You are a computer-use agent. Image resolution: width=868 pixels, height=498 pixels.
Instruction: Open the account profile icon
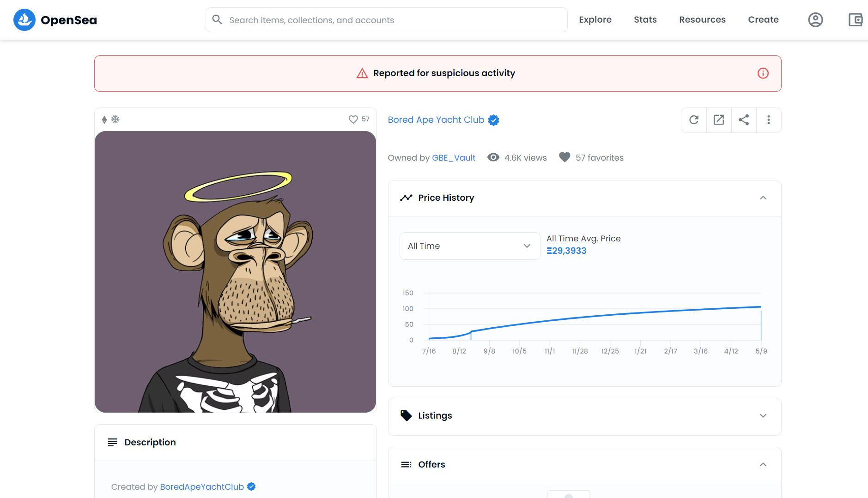click(815, 20)
